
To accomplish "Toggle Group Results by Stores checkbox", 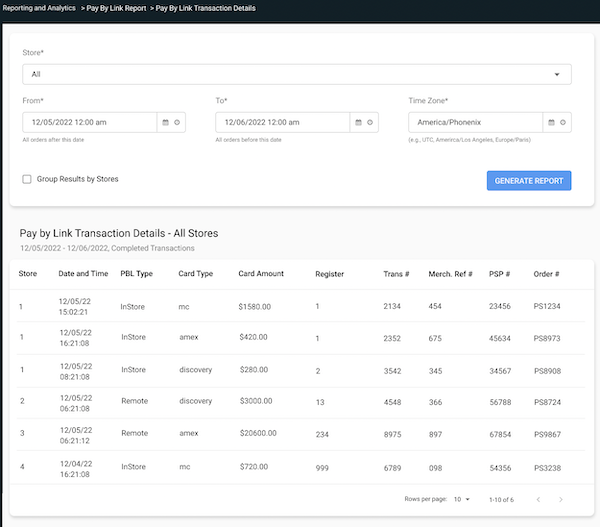I will (27, 179).
